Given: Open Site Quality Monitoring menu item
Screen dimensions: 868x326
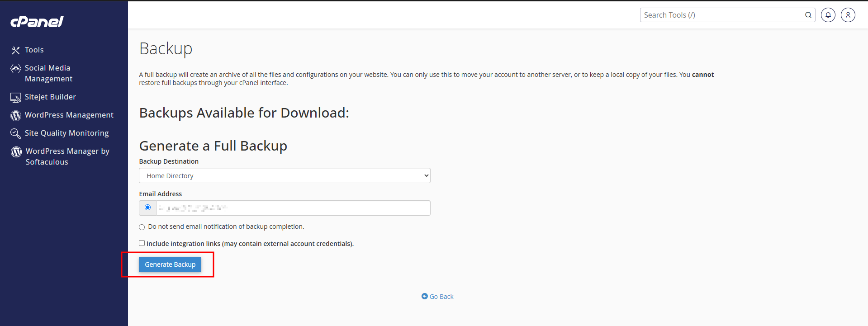Looking at the screenshot, I should click(x=67, y=133).
